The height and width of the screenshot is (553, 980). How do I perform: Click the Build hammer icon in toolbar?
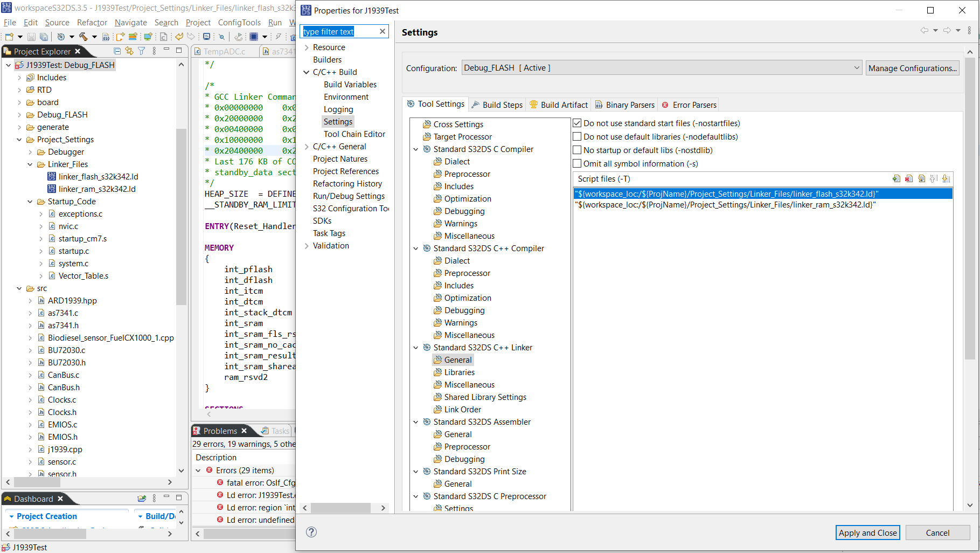pos(83,37)
